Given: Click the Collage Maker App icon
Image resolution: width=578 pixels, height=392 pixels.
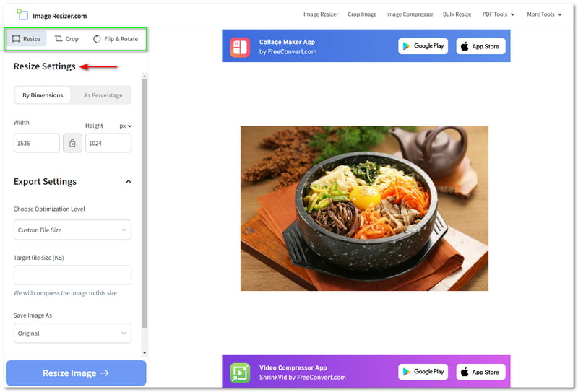Looking at the screenshot, I should click(240, 46).
